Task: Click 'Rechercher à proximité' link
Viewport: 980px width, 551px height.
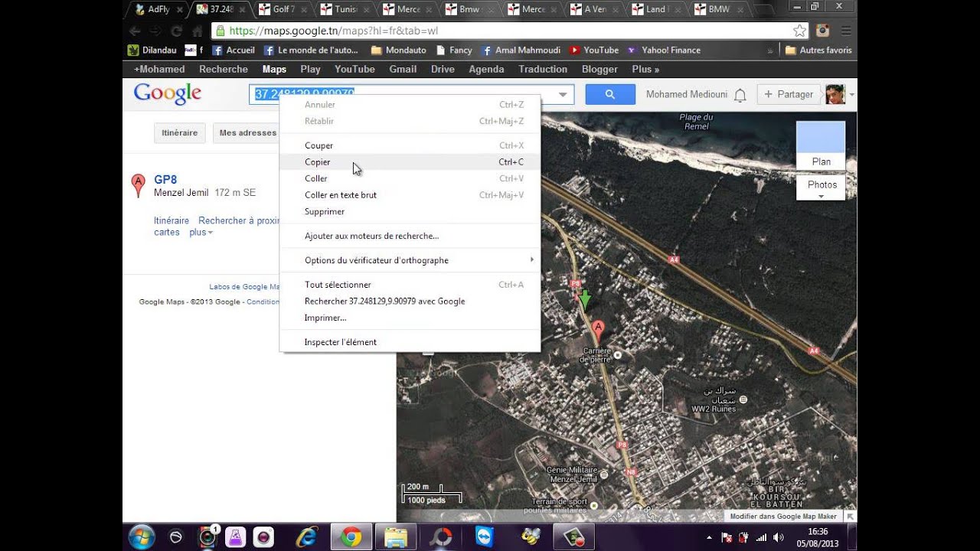Action: coord(239,220)
